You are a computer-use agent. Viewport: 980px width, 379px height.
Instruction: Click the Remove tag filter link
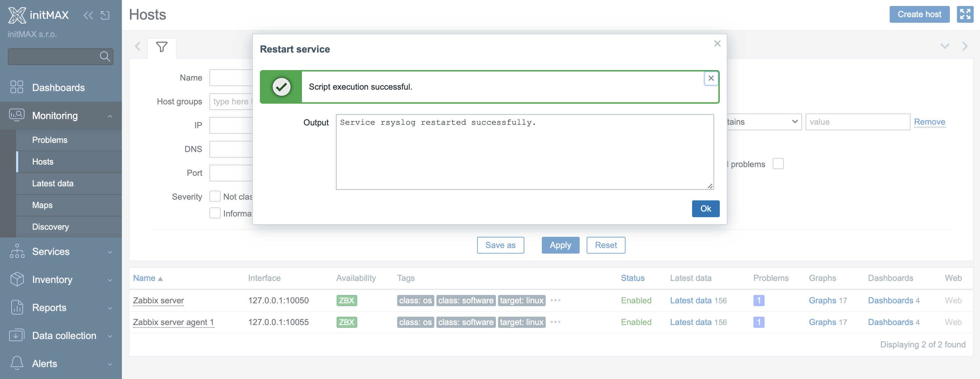click(x=930, y=122)
